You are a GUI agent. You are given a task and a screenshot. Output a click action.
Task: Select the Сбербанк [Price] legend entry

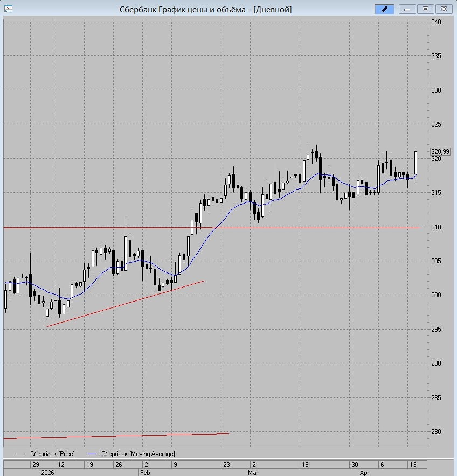click(x=46, y=454)
